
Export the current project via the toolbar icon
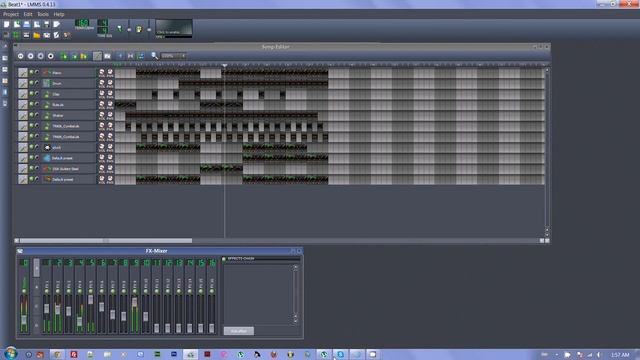pos(57,24)
